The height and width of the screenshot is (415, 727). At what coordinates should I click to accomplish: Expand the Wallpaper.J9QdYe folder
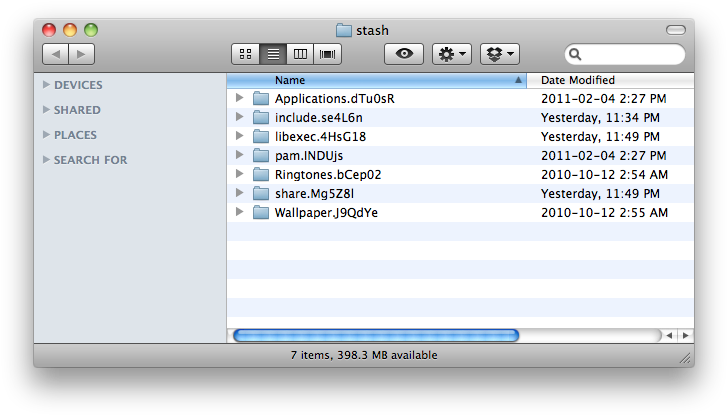pyautogui.click(x=239, y=212)
